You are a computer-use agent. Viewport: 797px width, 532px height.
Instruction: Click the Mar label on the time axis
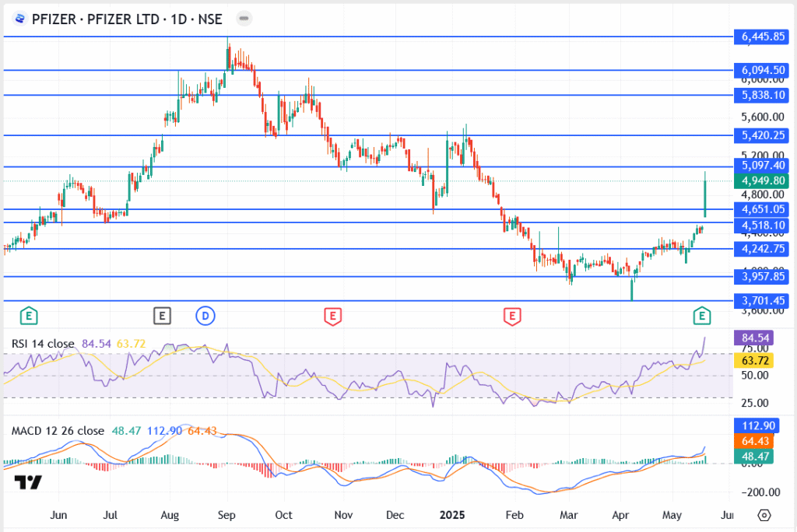click(x=569, y=515)
